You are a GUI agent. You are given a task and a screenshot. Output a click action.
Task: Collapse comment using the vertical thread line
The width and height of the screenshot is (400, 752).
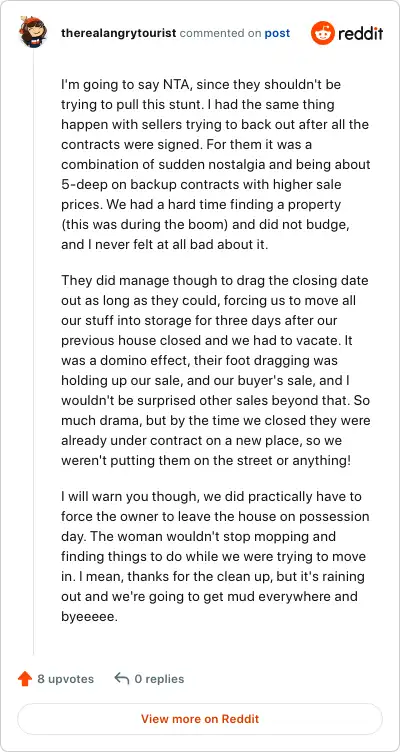coord(33,352)
